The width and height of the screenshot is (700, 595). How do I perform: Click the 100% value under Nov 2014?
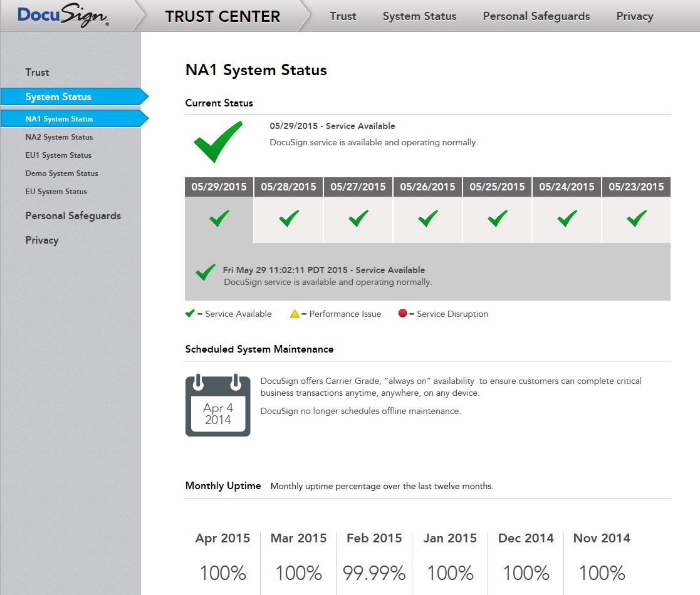(602, 573)
